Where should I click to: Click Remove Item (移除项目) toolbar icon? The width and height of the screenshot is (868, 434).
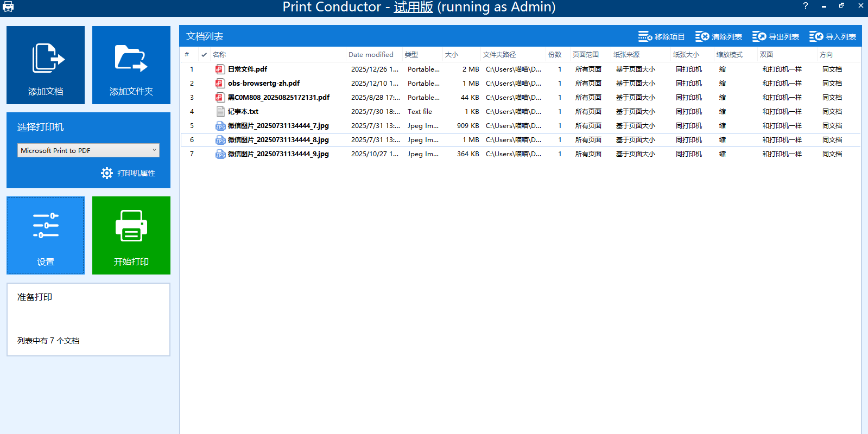click(x=645, y=37)
